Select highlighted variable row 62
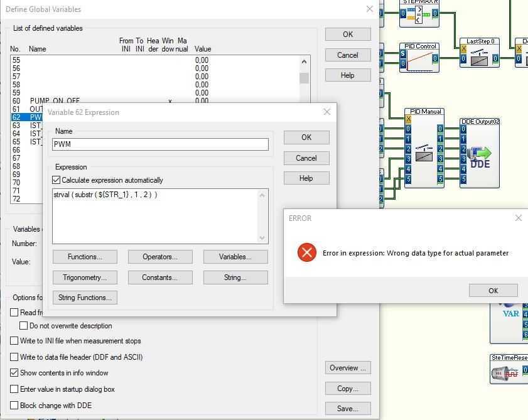This screenshot has height=420, width=528. 27,117
